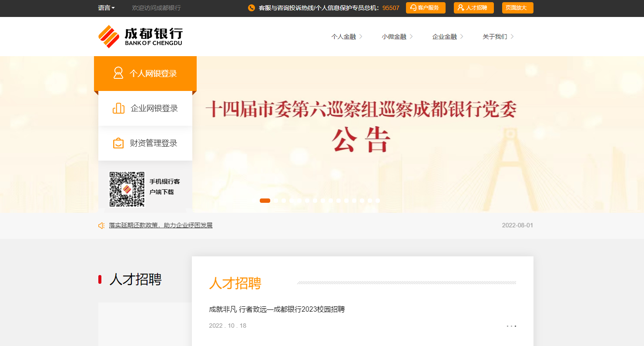Click the mobile banking QR code
Viewport: 644px width, 346px height.
point(127,189)
